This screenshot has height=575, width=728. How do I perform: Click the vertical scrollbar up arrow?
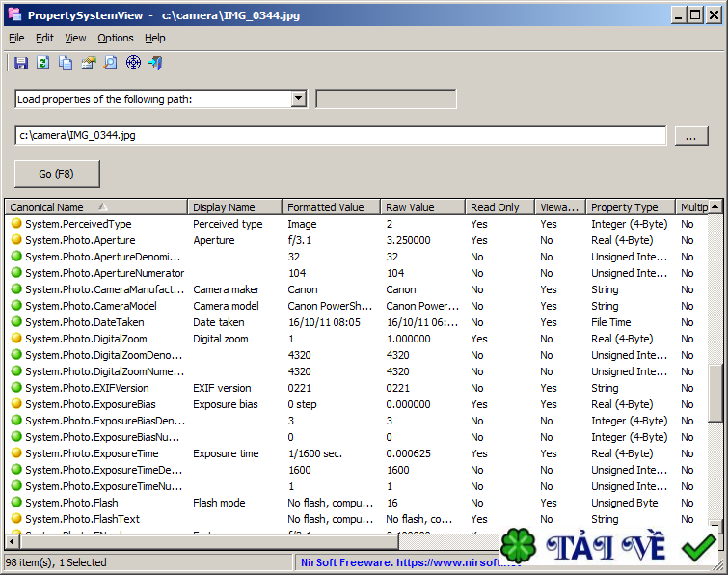715,207
